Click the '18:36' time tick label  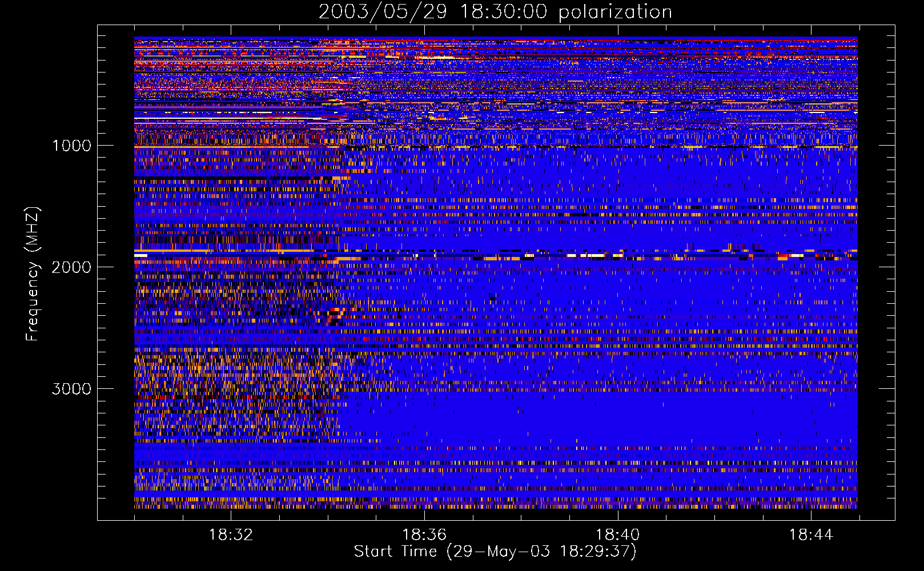click(424, 535)
